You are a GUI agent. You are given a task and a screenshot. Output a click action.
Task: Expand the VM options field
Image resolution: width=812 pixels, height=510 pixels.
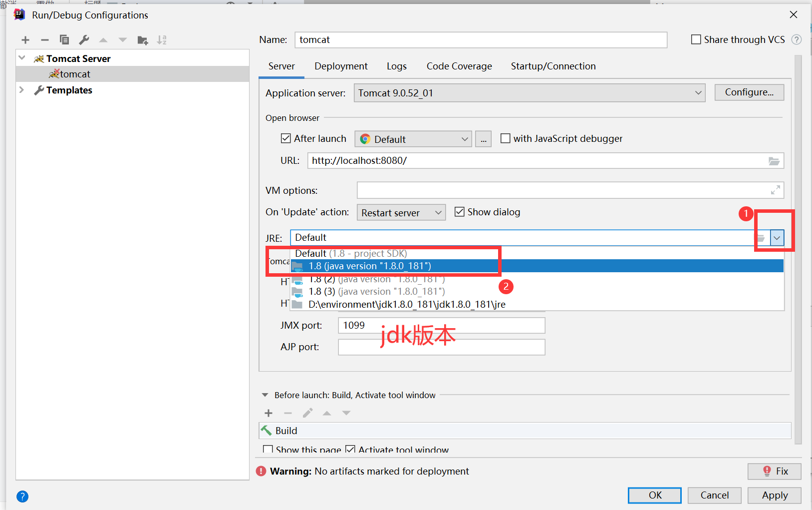click(x=775, y=190)
